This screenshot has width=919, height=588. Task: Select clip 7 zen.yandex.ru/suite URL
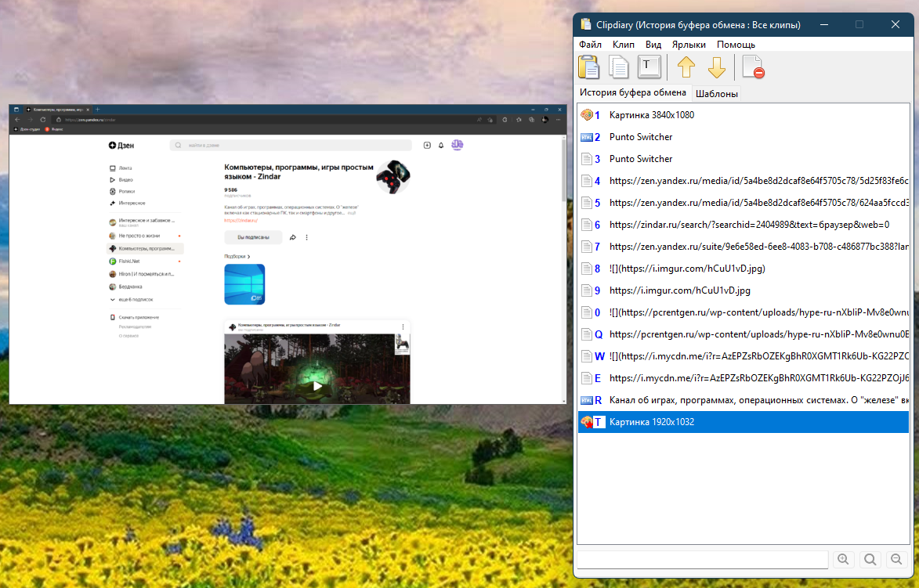(x=744, y=247)
